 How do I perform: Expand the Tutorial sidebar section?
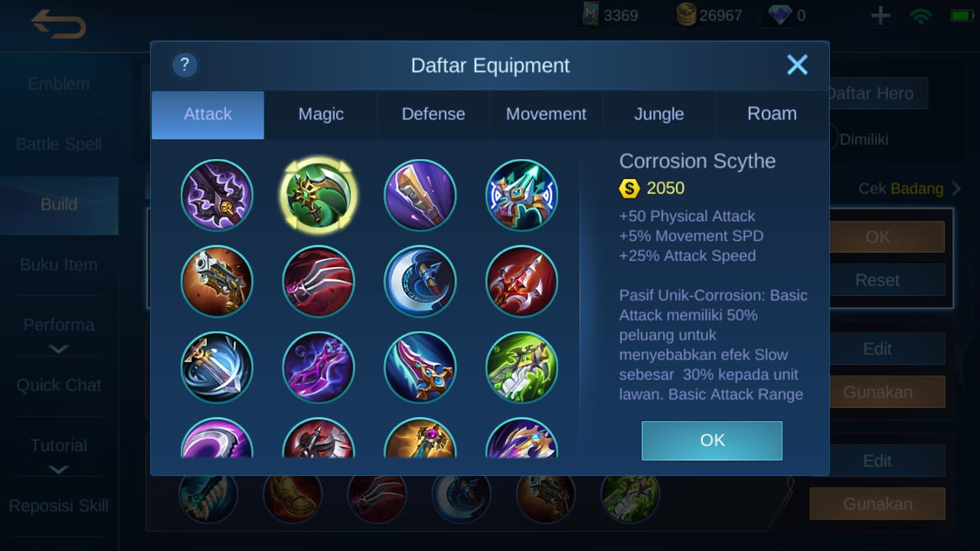point(59,455)
